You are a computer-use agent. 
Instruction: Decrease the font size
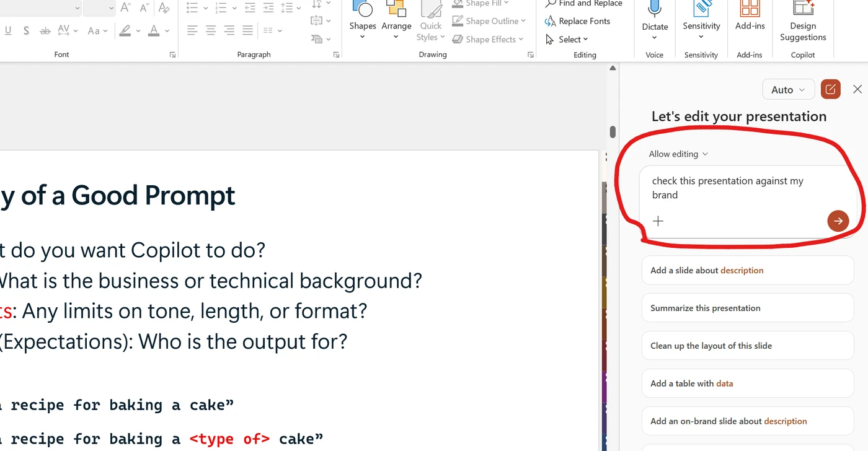[144, 8]
